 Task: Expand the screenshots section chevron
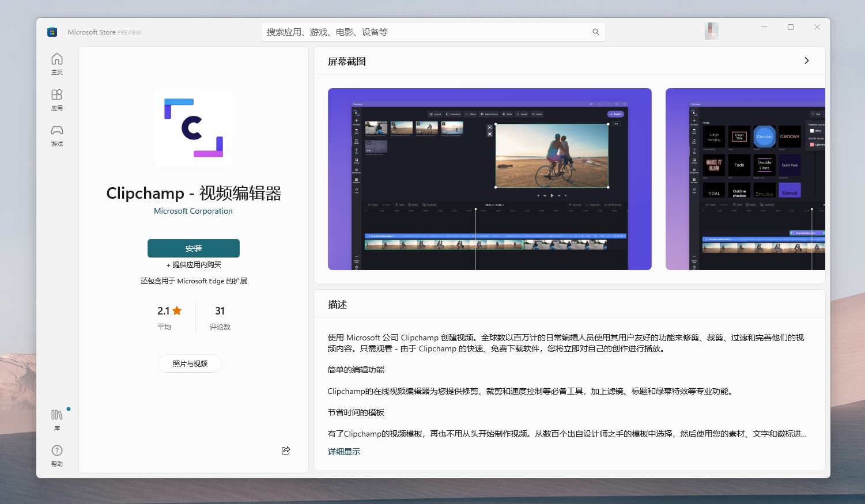(807, 60)
